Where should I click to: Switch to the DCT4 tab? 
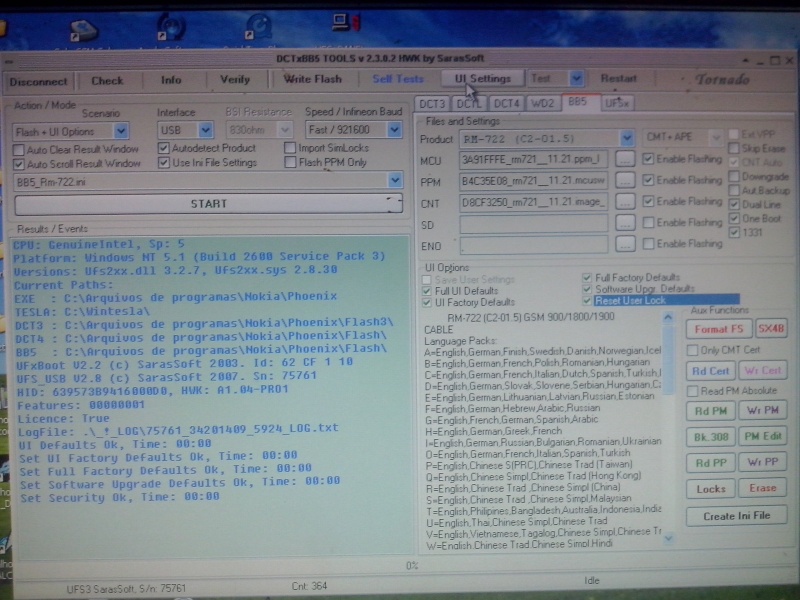click(x=507, y=104)
